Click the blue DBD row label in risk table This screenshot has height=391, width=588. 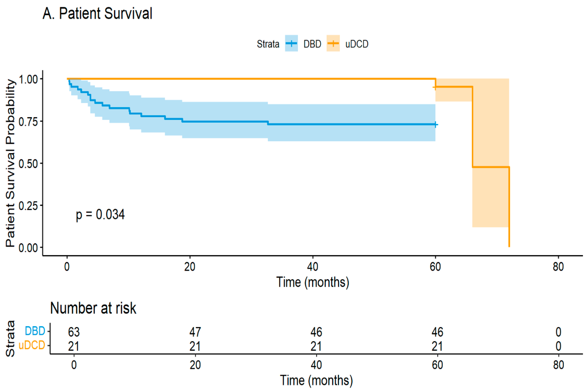click(x=35, y=331)
